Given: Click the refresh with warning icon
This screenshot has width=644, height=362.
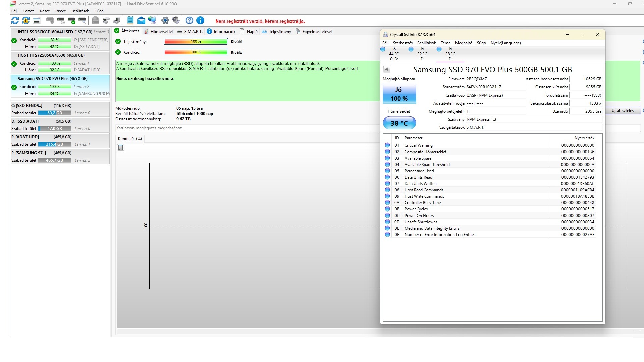Looking at the screenshot, I should point(26,21).
